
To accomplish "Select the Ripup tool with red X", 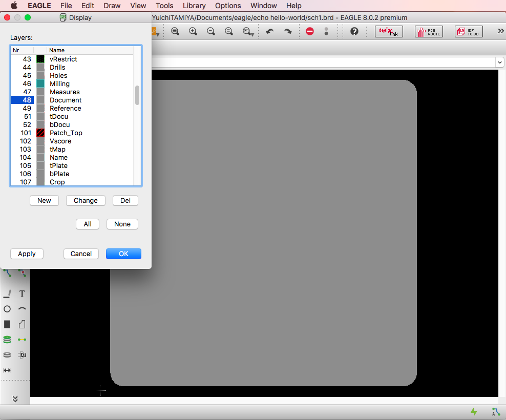I will click(22, 273).
